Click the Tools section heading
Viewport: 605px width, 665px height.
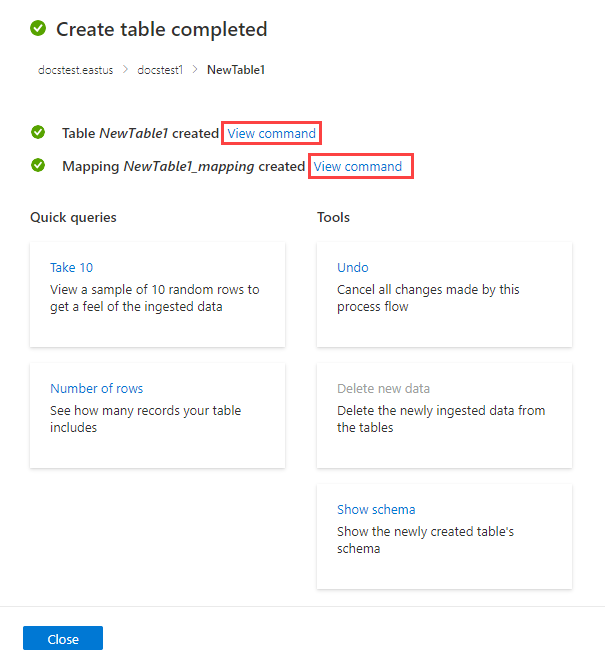click(333, 217)
